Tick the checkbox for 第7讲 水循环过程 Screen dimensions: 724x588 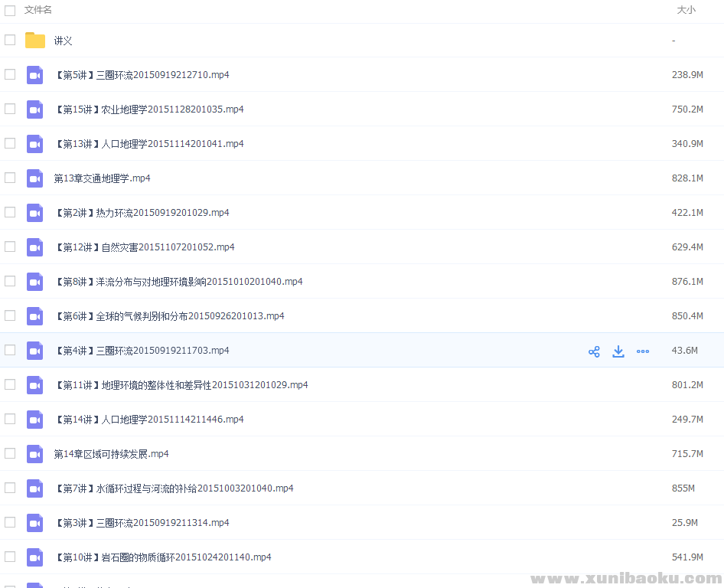coord(10,488)
